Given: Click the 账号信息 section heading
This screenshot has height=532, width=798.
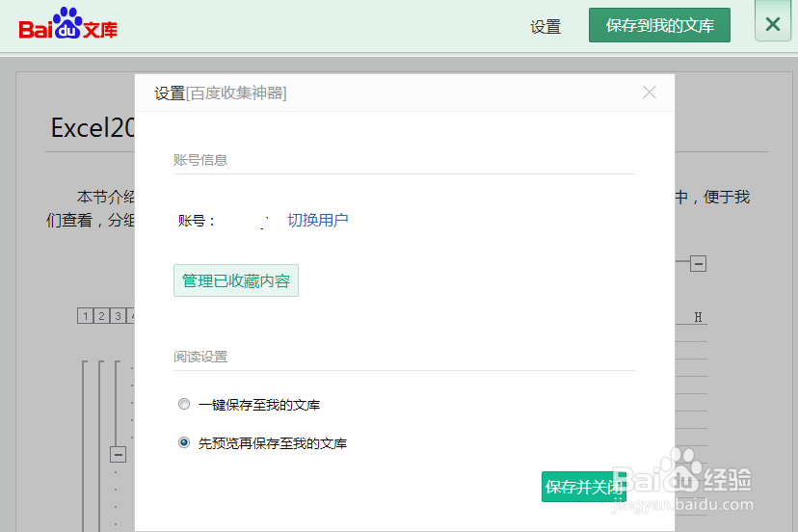Looking at the screenshot, I should point(200,160).
